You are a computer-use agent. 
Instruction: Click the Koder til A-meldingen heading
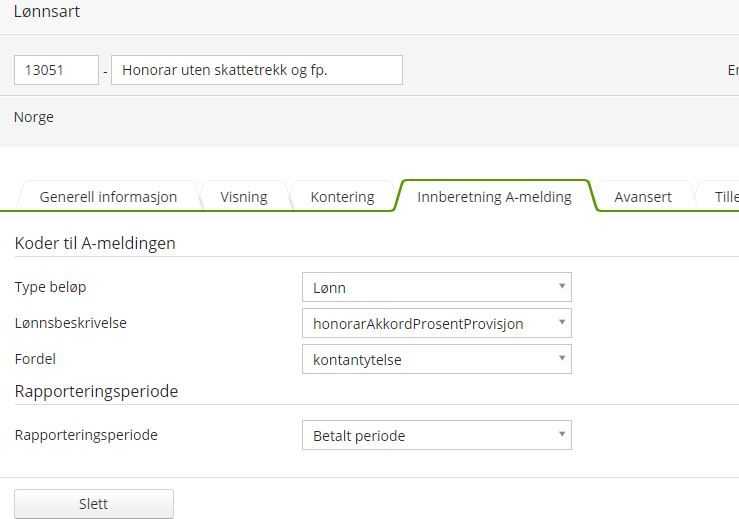[x=95, y=243]
